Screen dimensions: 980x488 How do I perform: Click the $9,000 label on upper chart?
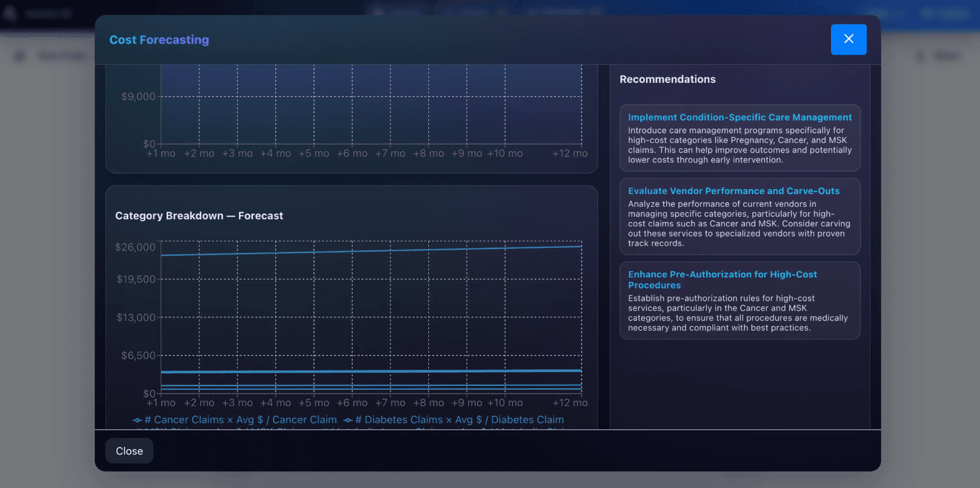pos(138,97)
